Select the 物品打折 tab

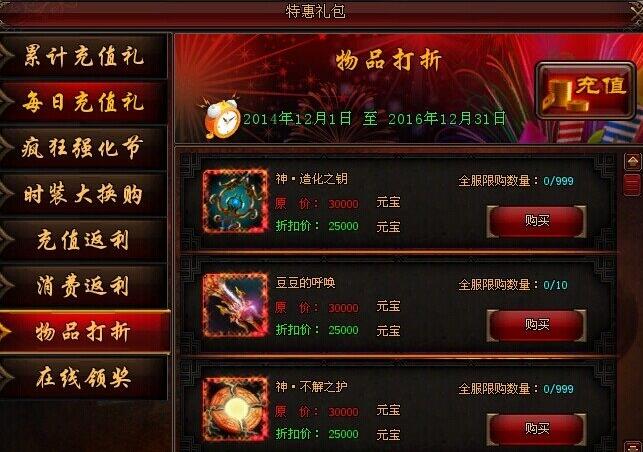84,332
